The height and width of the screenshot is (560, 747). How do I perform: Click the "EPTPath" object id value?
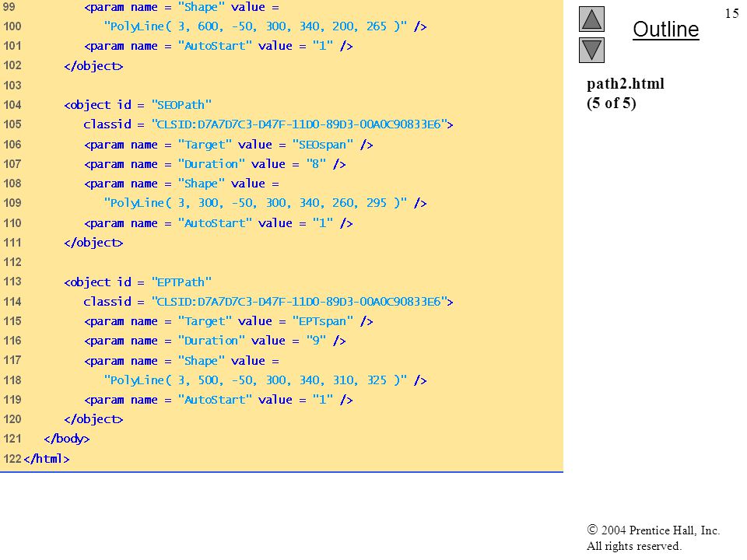tap(181, 282)
